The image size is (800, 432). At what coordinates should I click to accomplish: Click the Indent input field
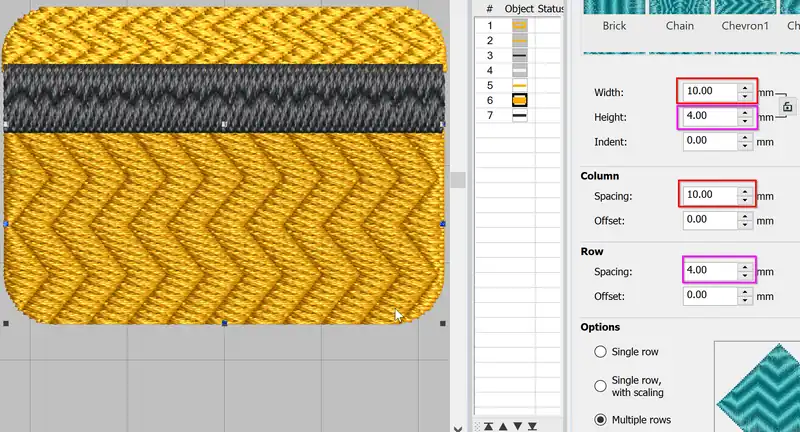708,142
